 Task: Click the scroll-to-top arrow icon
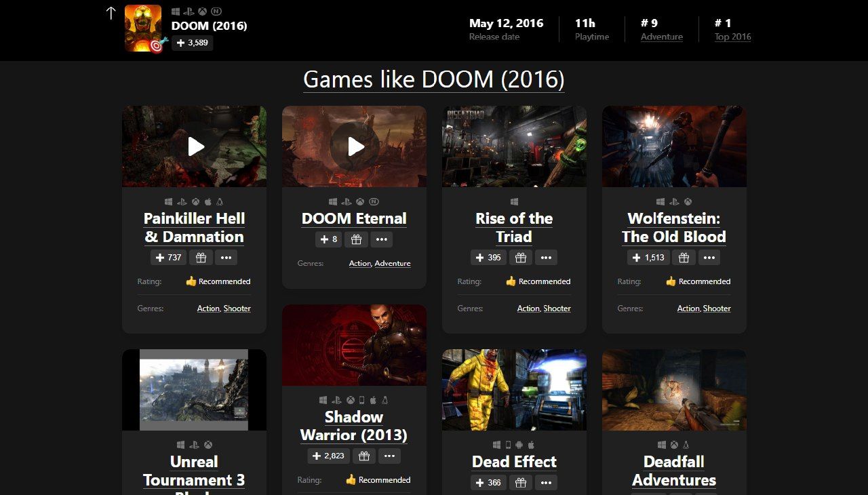[111, 13]
